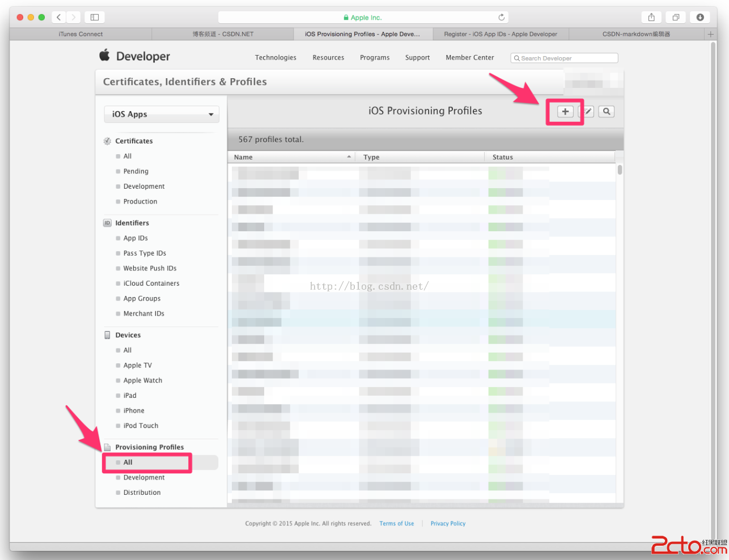
Task: Click the profiles list vertical scrollbar
Action: click(620, 169)
